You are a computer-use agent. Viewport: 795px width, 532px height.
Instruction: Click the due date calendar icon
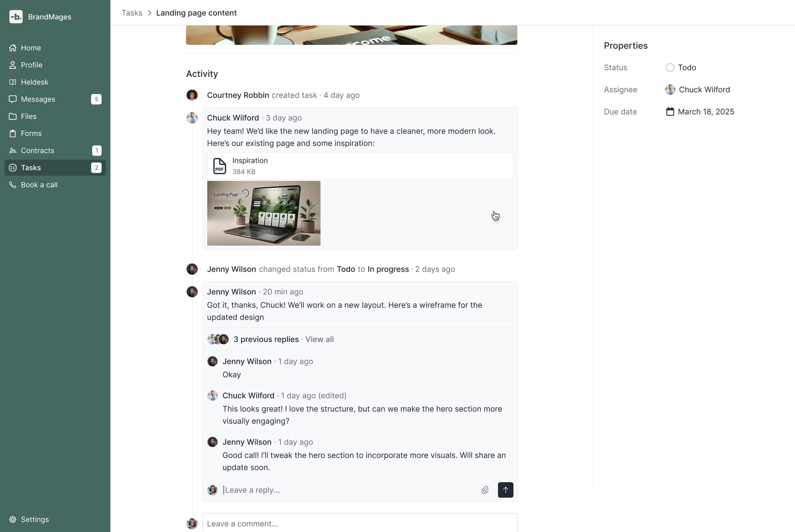[670, 112]
